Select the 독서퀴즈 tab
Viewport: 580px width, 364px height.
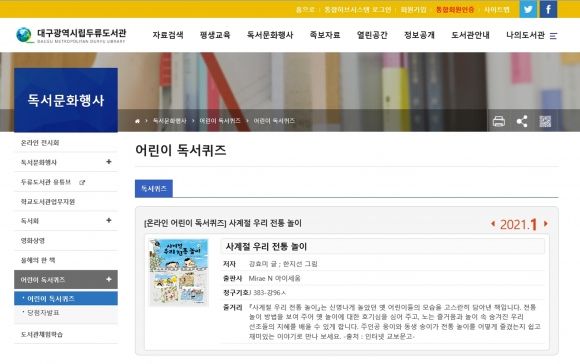click(x=154, y=189)
